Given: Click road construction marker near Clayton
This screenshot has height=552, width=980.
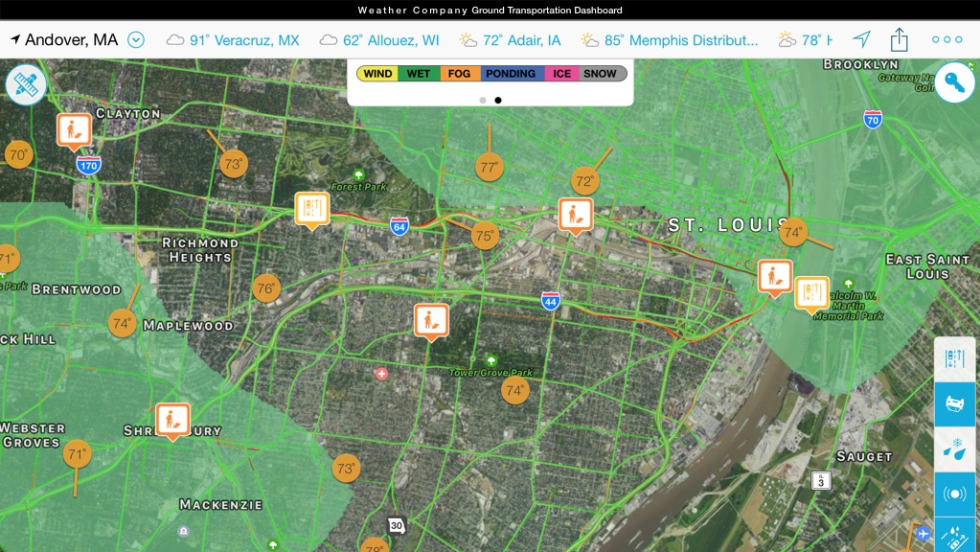Looking at the screenshot, I should [x=74, y=130].
